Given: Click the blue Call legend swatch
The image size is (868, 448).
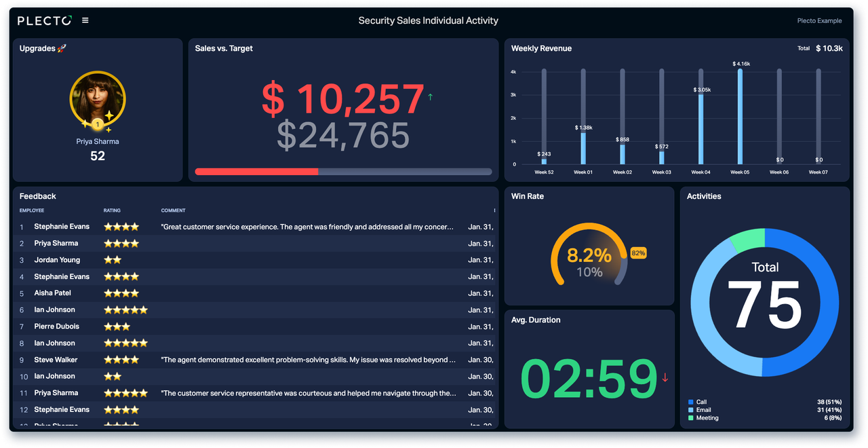Looking at the screenshot, I should (x=691, y=402).
